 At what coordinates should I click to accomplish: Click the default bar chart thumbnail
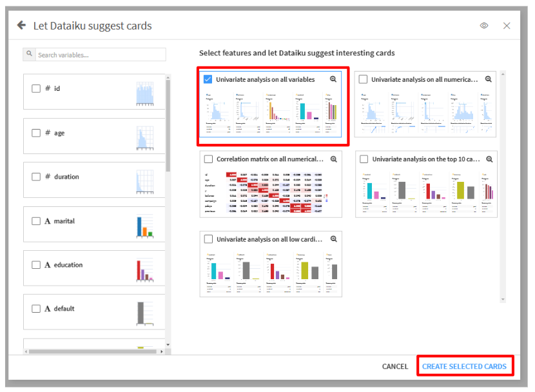[145, 313]
